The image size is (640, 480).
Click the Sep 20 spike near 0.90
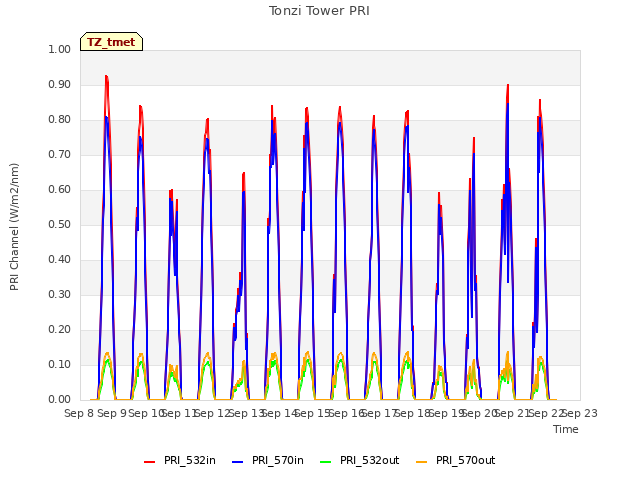[508, 85]
